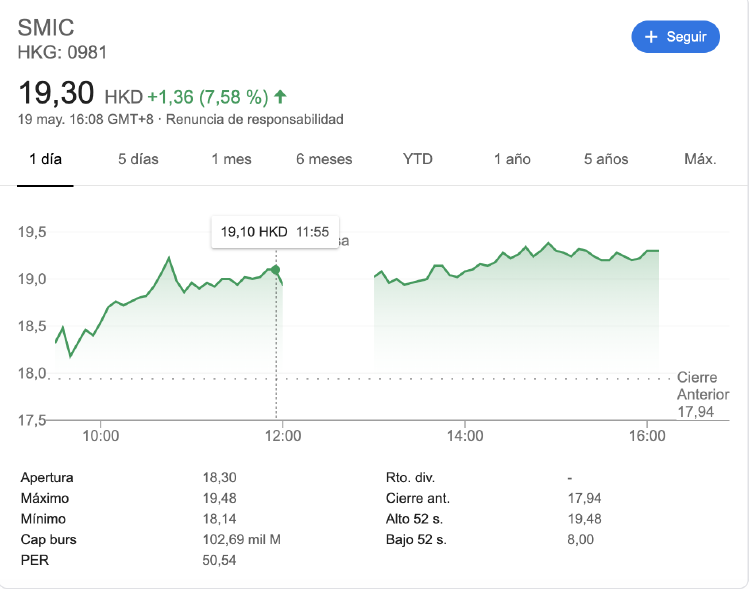
Task: Click the green up arrow beside the percentage
Action: click(x=281, y=97)
